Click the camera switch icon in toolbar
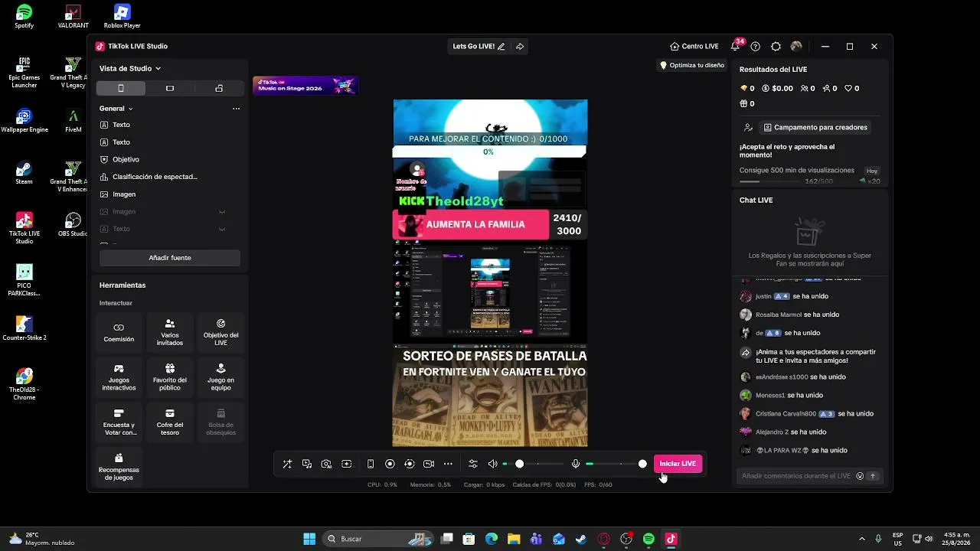Image resolution: width=980 pixels, height=551 pixels. [429, 464]
